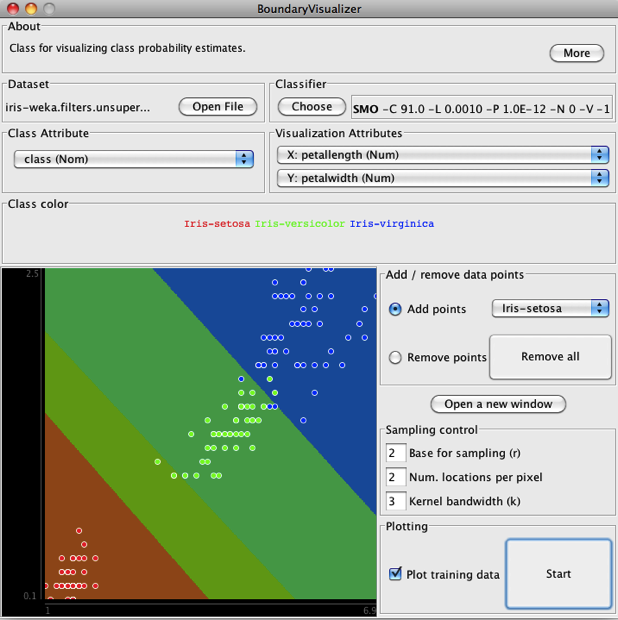Expand the Iris-setosa point class dropdown
Screen dimensions: 618x620
coord(550,308)
